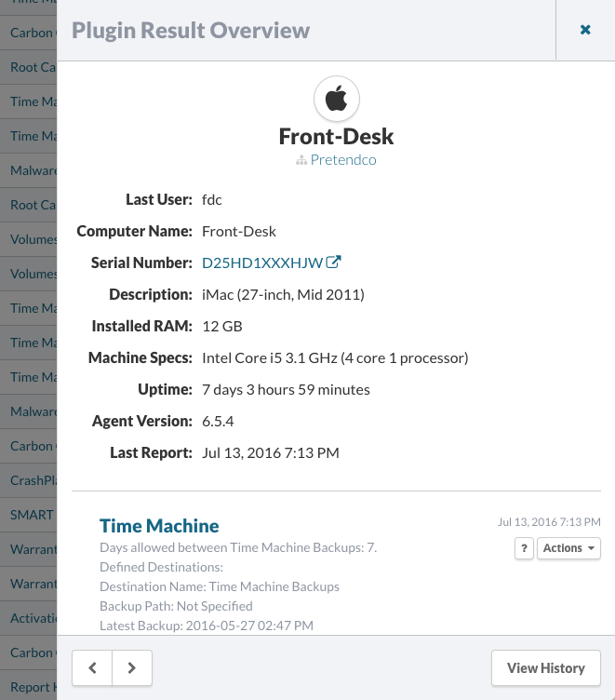615x700 pixels.
Task: Click the Computer Name value Front-Desk
Action: click(x=239, y=231)
